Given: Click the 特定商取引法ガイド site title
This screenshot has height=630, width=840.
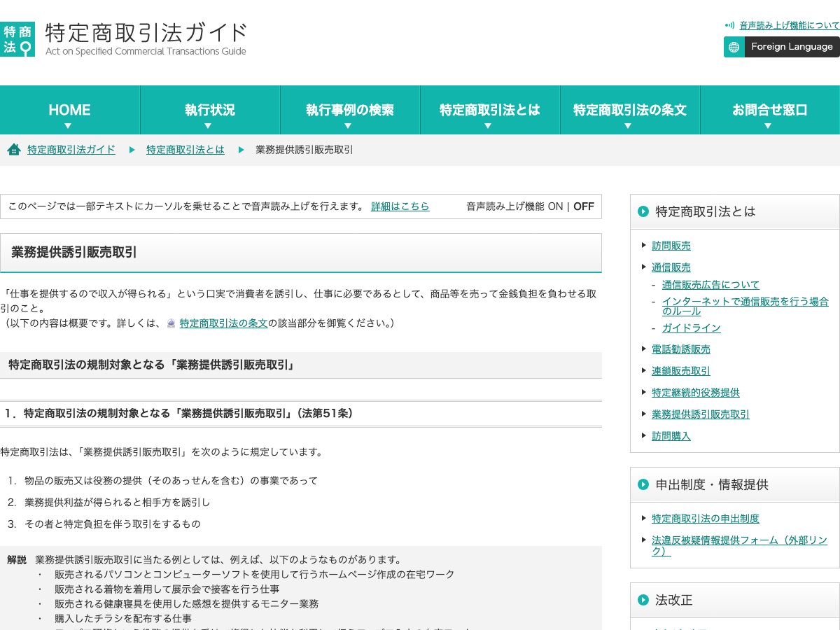Looking at the screenshot, I should [146, 33].
